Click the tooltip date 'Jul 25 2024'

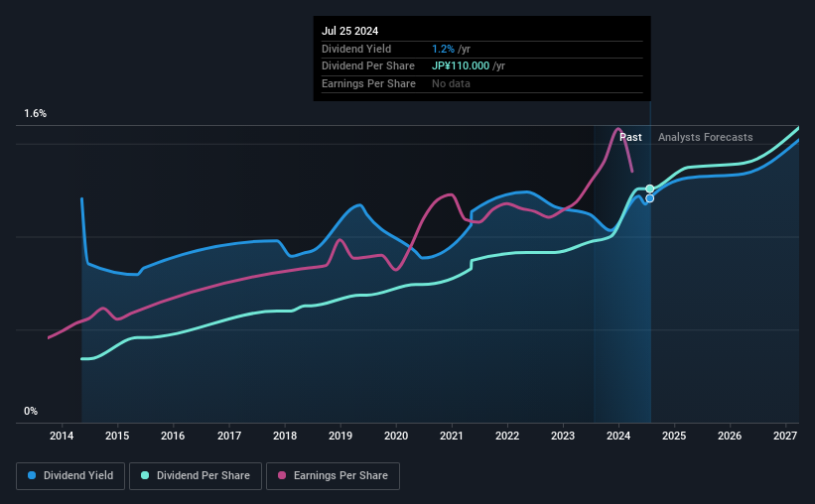tap(349, 31)
